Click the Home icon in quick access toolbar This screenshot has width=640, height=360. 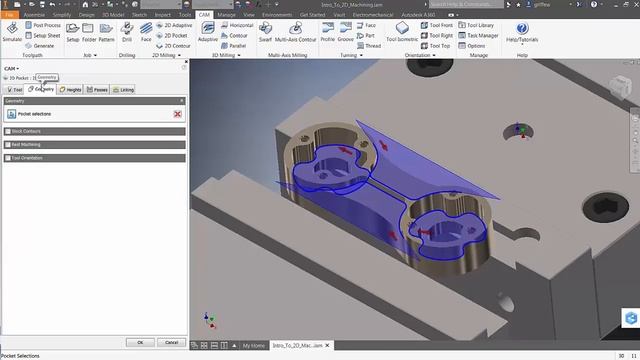click(x=85, y=4)
